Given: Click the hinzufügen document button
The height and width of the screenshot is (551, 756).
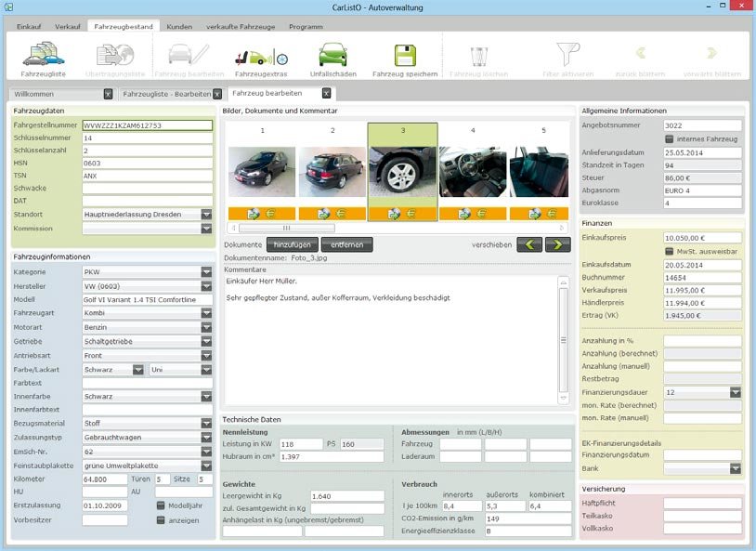Looking at the screenshot, I should pyautogui.click(x=291, y=244).
